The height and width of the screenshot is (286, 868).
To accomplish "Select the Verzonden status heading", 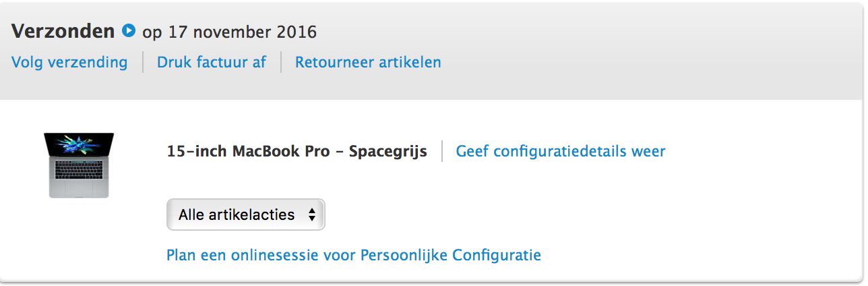I will (x=63, y=31).
